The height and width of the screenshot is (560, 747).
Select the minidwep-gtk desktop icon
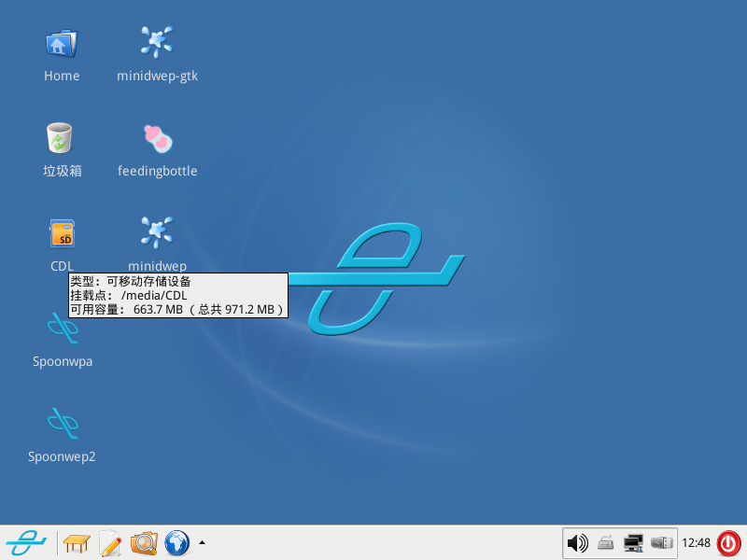click(x=157, y=43)
